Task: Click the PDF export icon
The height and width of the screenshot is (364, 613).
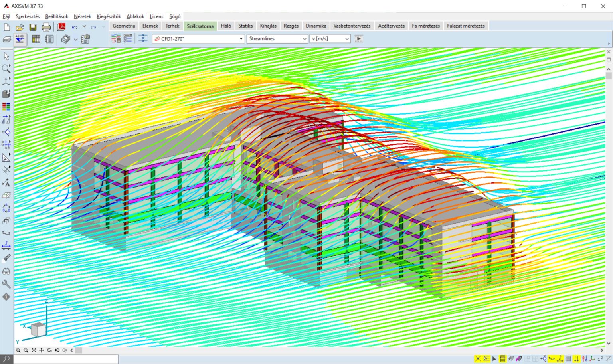Action: 61,27
